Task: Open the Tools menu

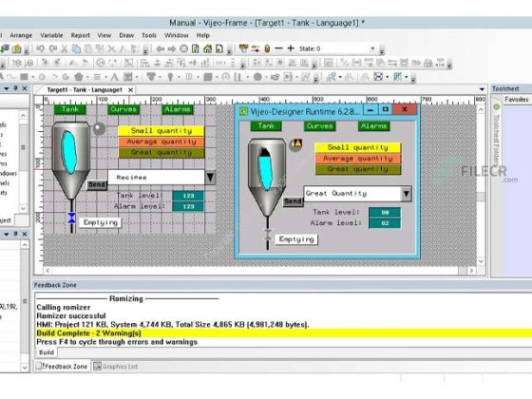Action: pos(149,35)
